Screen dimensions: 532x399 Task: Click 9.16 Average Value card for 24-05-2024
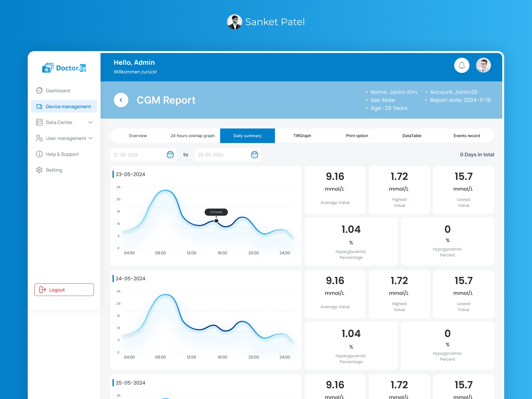(x=335, y=294)
